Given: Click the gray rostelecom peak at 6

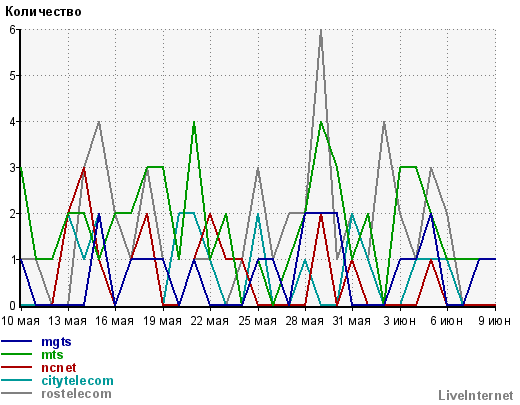Looking at the screenshot, I should 321,31.
